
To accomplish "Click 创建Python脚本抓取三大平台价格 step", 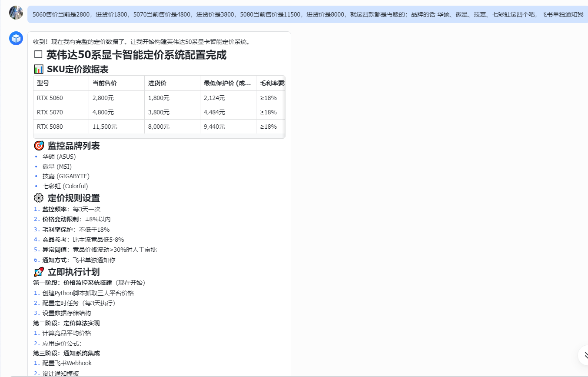I will coord(88,293).
